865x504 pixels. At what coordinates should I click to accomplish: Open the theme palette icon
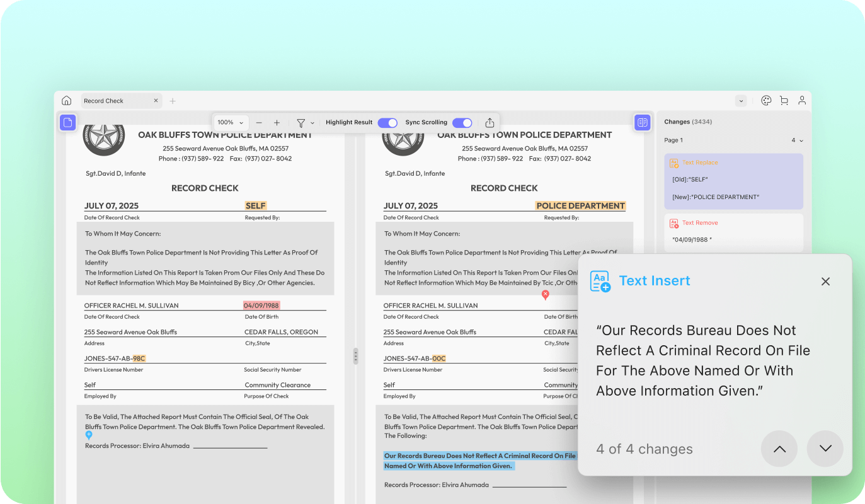(x=766, y=101)
